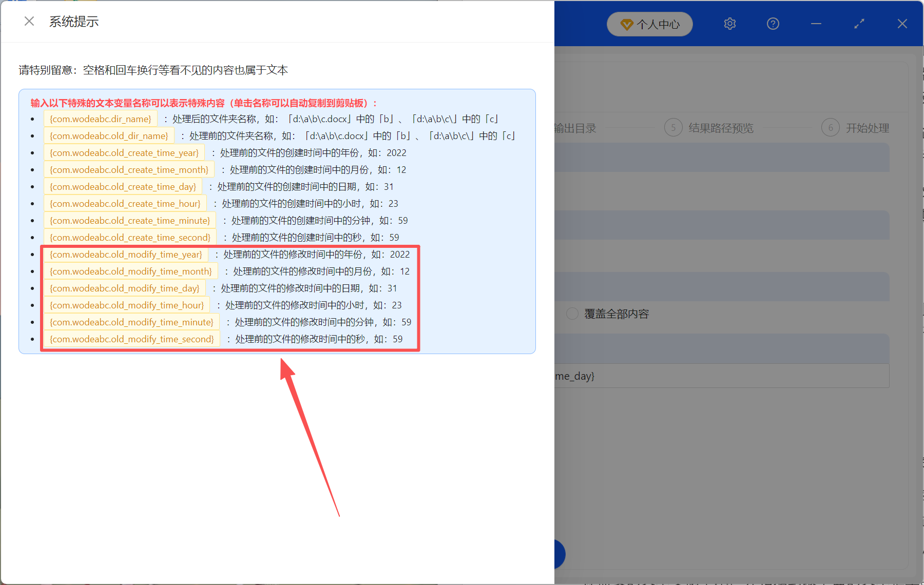Close the 系统提示 dialog

pyautogui.click(x=29, y=21)
